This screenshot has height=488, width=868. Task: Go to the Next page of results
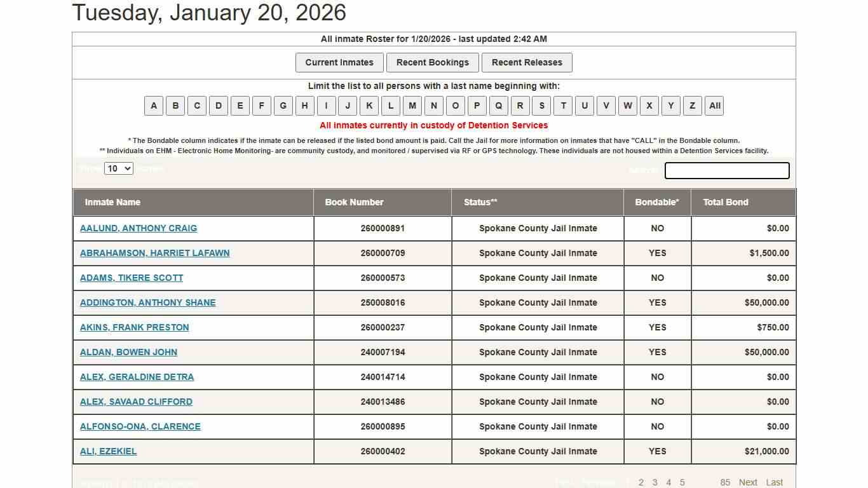point(748,482)
